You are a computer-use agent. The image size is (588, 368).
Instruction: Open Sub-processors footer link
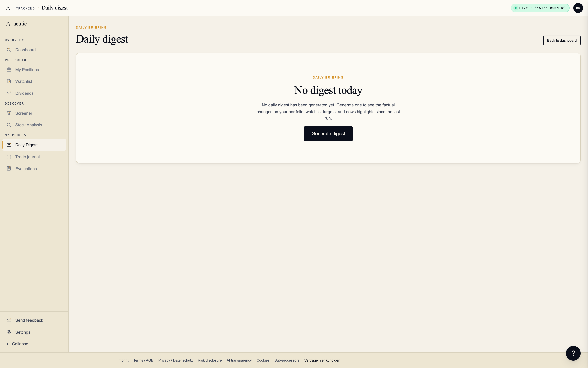pyautogui.click(x=287, y=360)
